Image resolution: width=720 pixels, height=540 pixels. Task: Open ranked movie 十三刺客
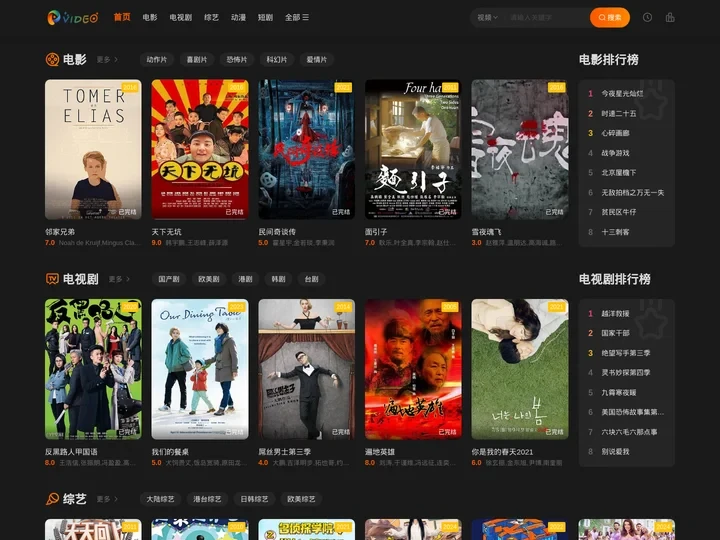coord(615,232)
